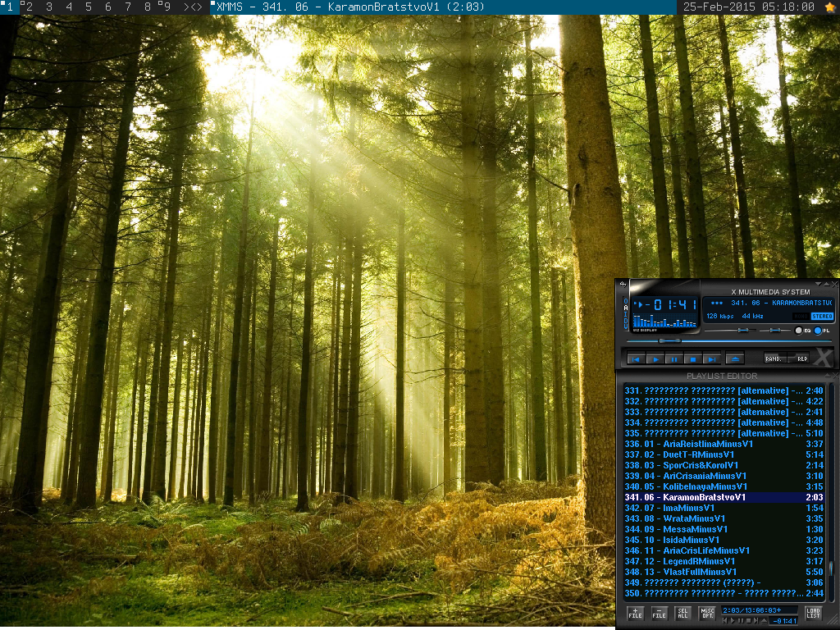The width and height of the screenshot is (840, 630).
Task: Click the song position seek bar
Action: (729, 340)
